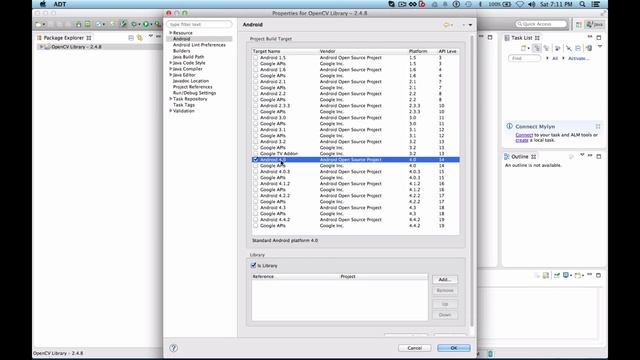Screen dimensions: 640x360
Task: Click the volume icon in the menu bar
Action: (531, 4)
